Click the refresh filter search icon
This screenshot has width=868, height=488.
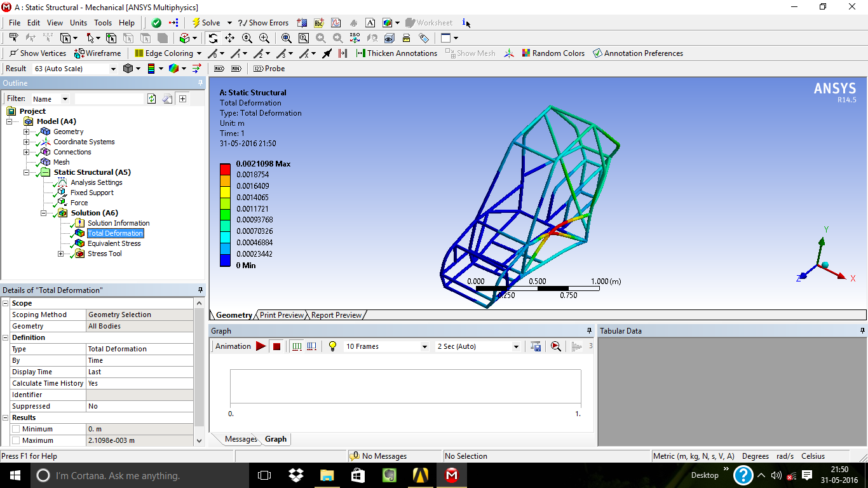tap(152, 98)
